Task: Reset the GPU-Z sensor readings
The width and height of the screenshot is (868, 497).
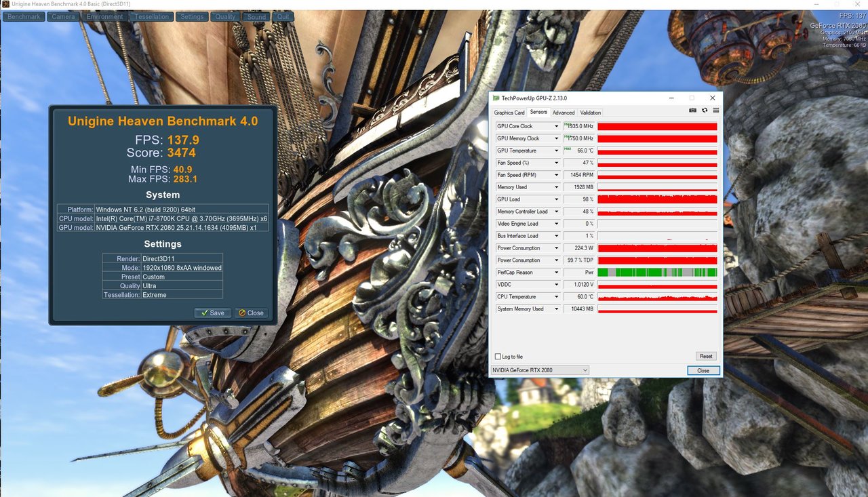Action: tap(706, 357)
